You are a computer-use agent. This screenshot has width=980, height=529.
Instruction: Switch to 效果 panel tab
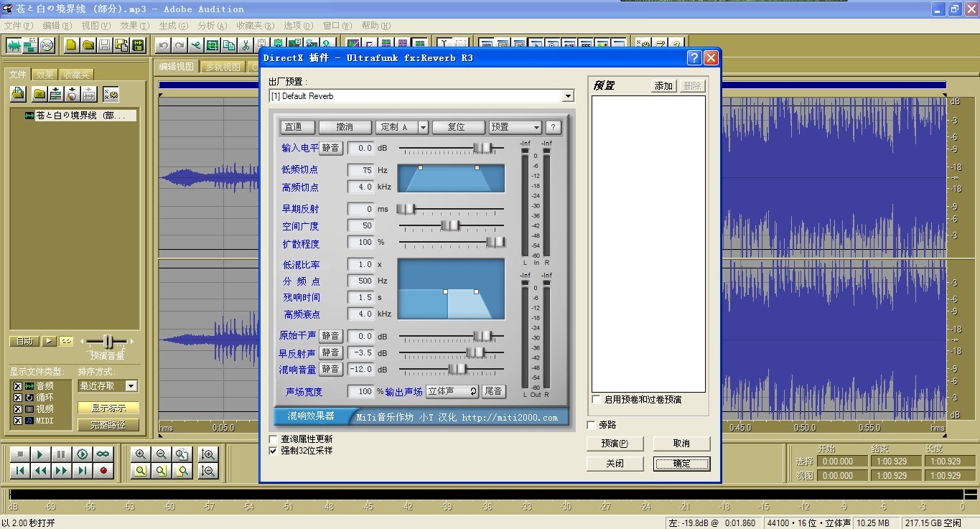point(45,75)
